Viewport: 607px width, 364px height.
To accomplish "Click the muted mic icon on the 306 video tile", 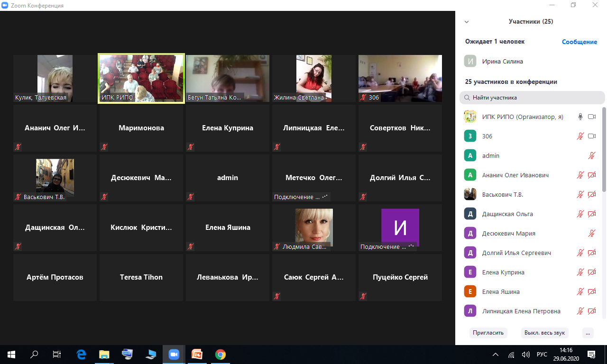I will pos(364,98).
